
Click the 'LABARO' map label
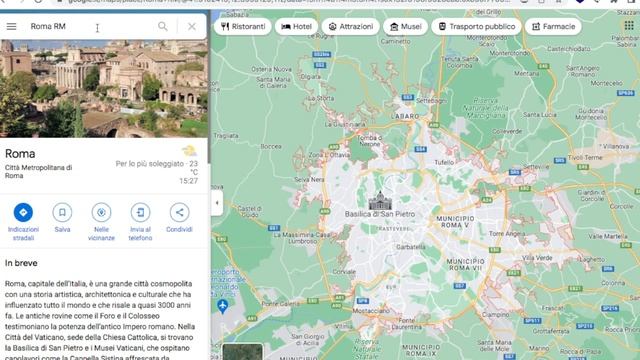[x=405, y=116]
